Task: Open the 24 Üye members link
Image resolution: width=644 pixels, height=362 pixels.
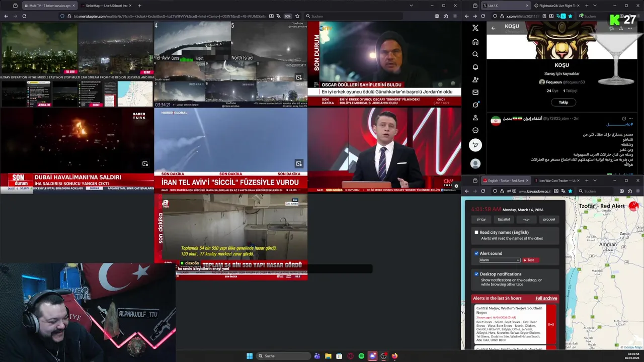Action: [x=552, y=91]
